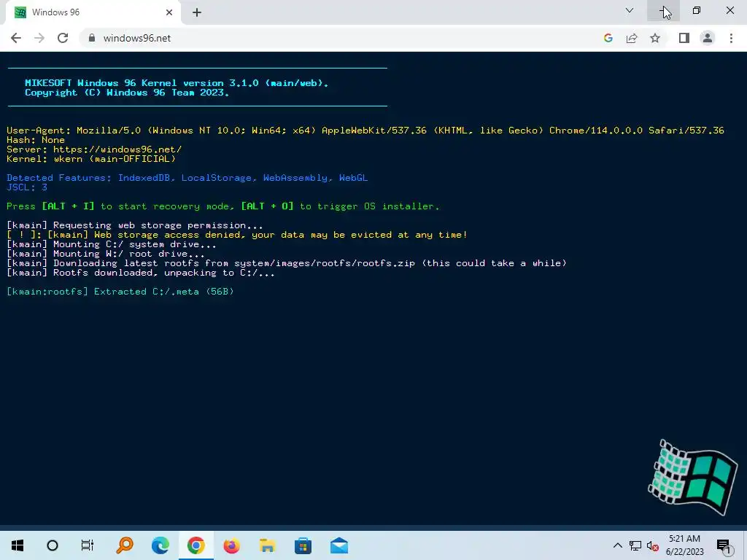
Task: Open the Mail app from the taskbar
Action: click(338, 545)
